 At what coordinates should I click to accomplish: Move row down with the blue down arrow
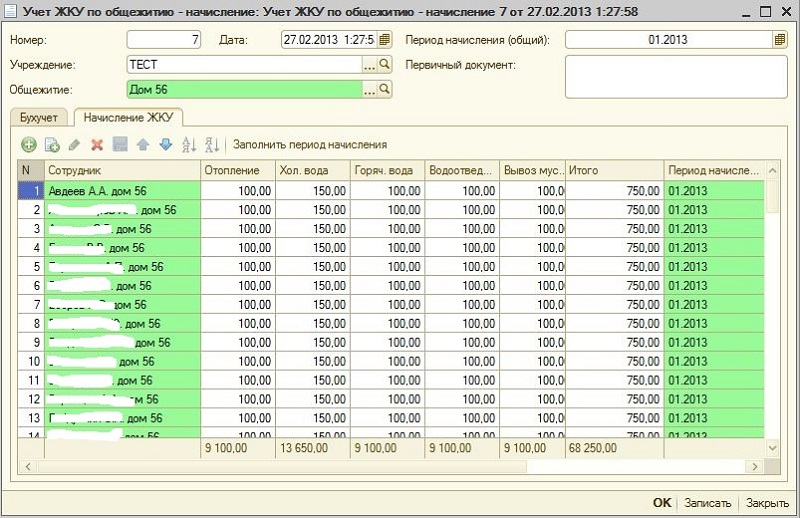[x=166, y=145]
